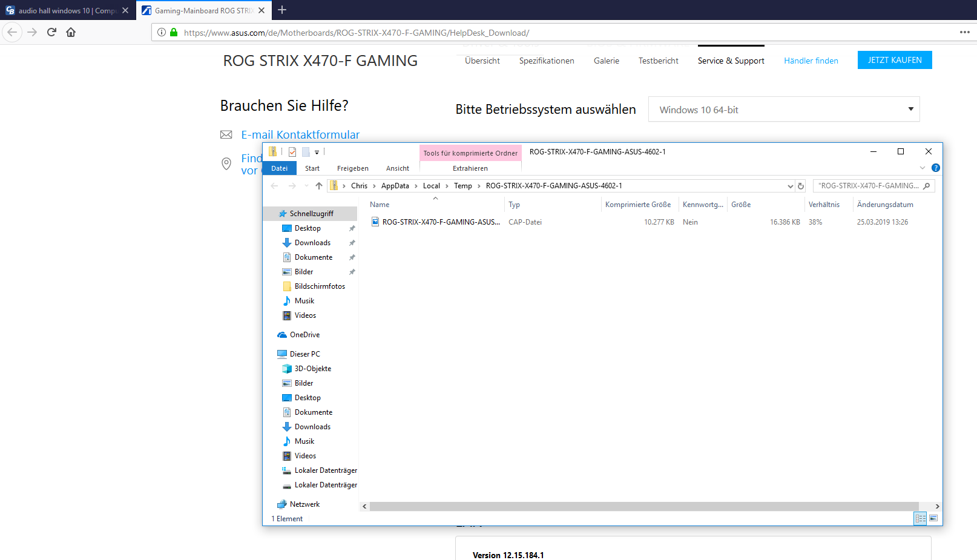This screenshot has width=977, height=560.
Task: Click Händler finden link
Action: click(x=811, y=61)
